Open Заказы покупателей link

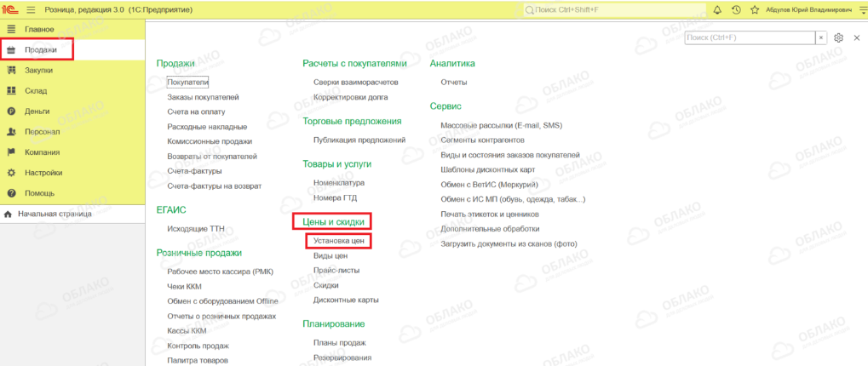[x=204, y=97]
